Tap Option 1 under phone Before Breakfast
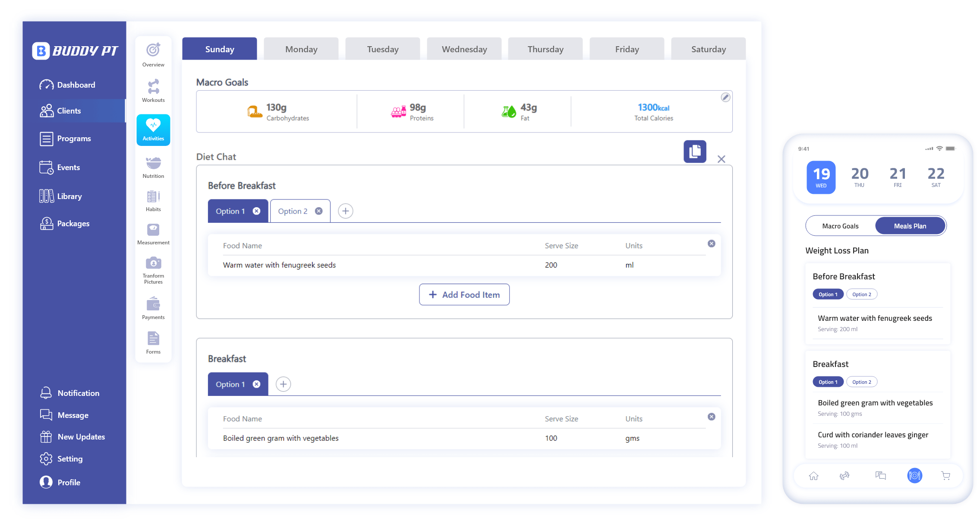This screenshot has height=528, width=980. (x=828, y=294)
